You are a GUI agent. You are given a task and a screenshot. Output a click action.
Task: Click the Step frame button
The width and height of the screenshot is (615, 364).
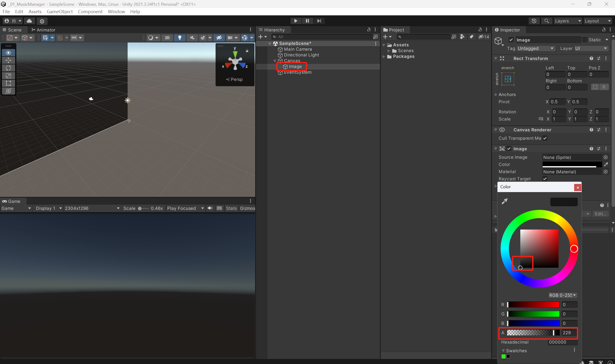tap(319, 21)
